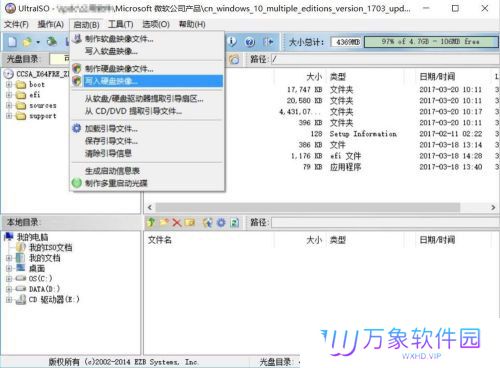Open the 工具(T) menu
Image resolution: width=500 pixels, height=368 pixels.
point(121,24)
